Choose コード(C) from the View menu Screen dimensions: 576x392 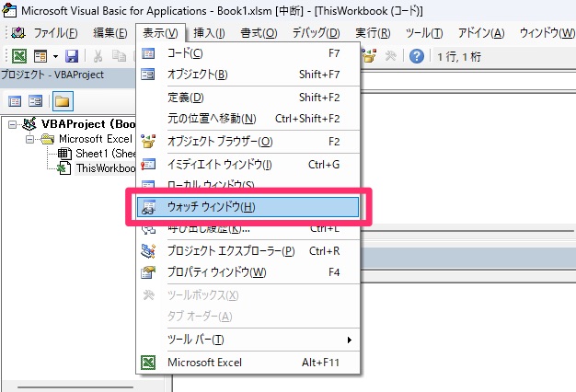click(x=248, y=53)
